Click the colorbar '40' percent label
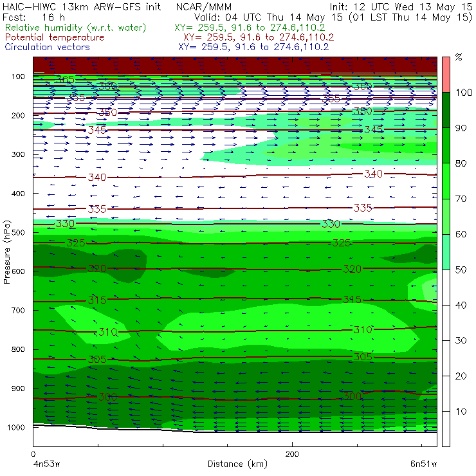 pyautogui.click(x=461, y=305)
